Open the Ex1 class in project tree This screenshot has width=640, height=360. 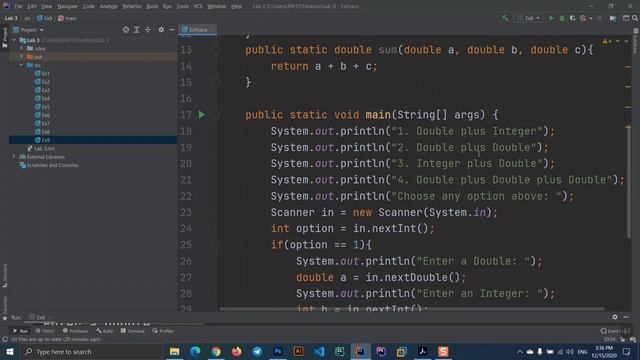tap(42, 73)
